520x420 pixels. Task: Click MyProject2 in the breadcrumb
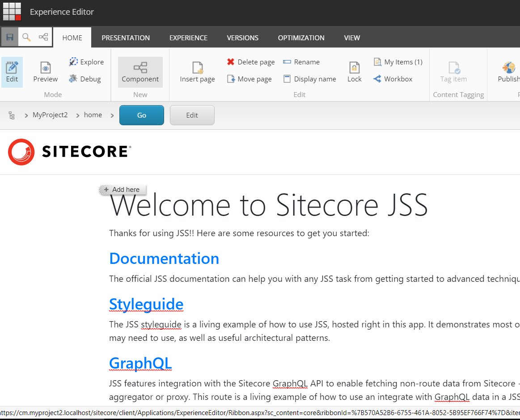pyautogui.click(x=50, y=115)
